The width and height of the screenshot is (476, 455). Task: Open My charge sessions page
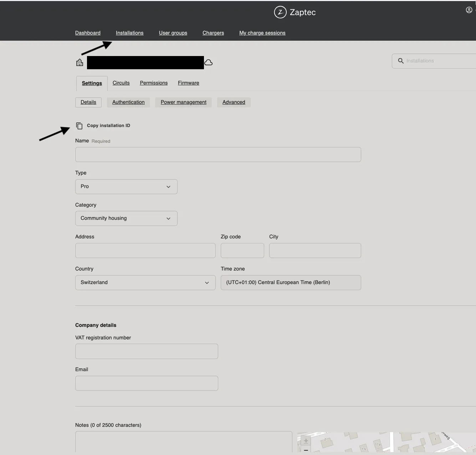pos(262,33)
